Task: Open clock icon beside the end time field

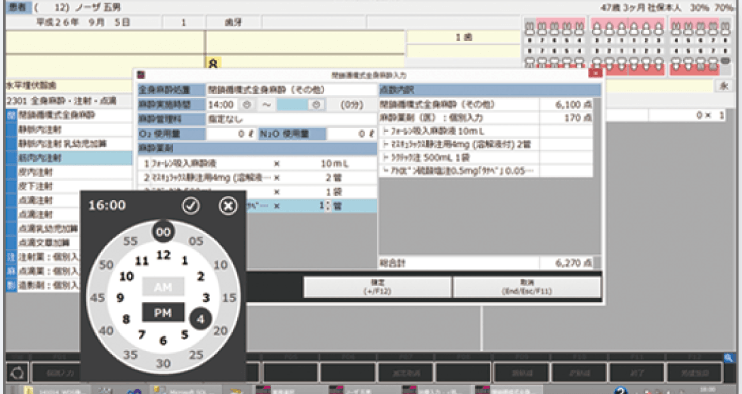Action: tap(317, 105)
